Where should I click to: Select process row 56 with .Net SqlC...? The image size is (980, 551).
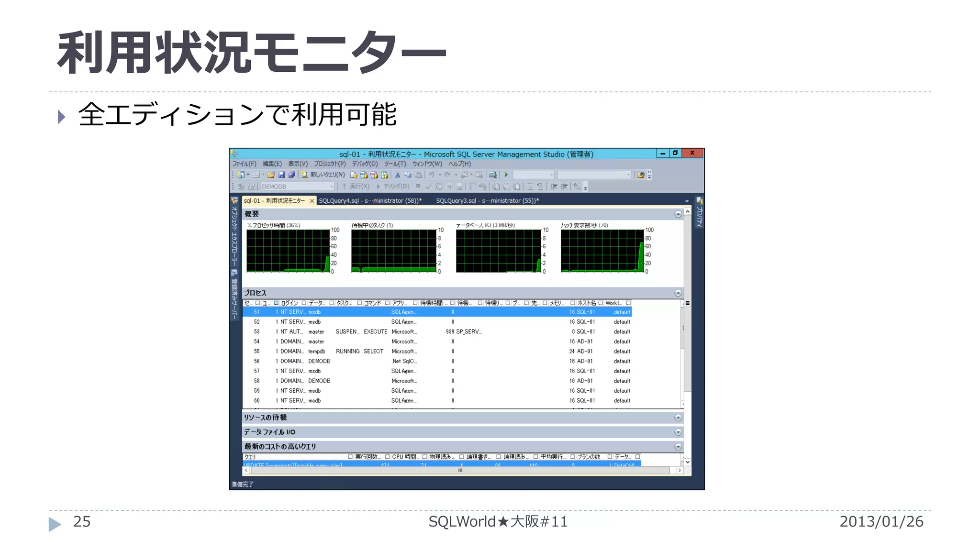[437, 361]
